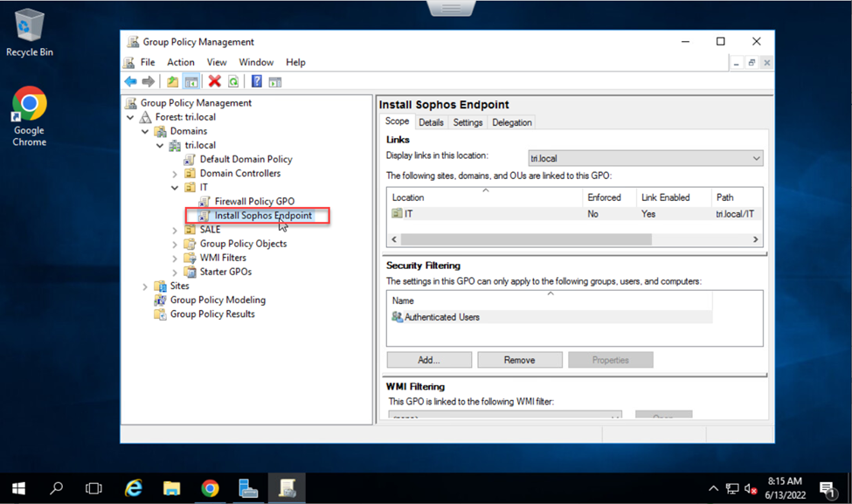Open the Help toolbar icon
Image resolution: width=852 pixels, height=504 pixels.
(x=257, y=81)
